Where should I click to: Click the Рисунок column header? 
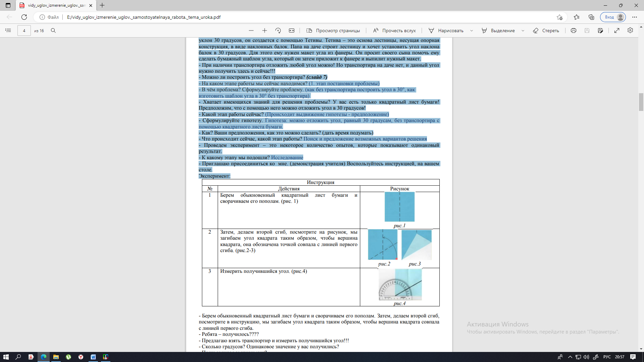pos(399,189)
